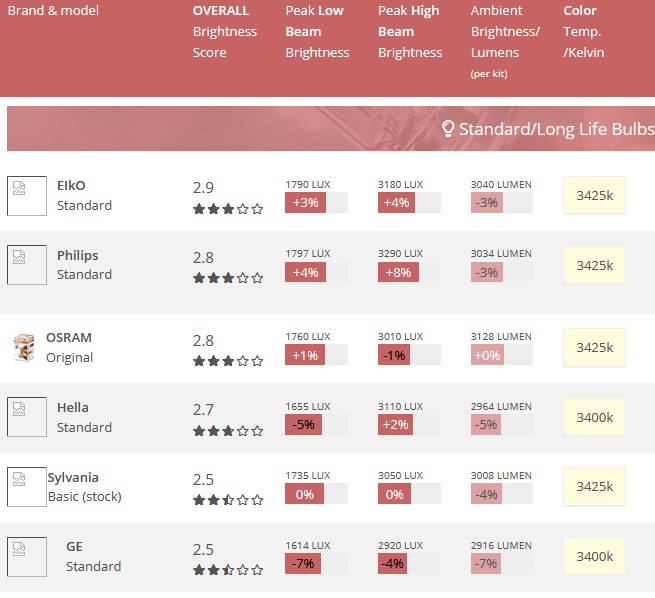Click the OSRAM -1% high beam bar
This screenshot has height=598, width=655.
[394, 355]
